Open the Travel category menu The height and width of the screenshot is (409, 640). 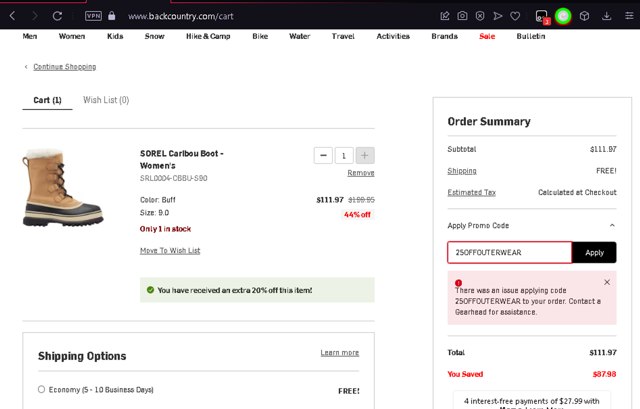(x=343, y=36)
